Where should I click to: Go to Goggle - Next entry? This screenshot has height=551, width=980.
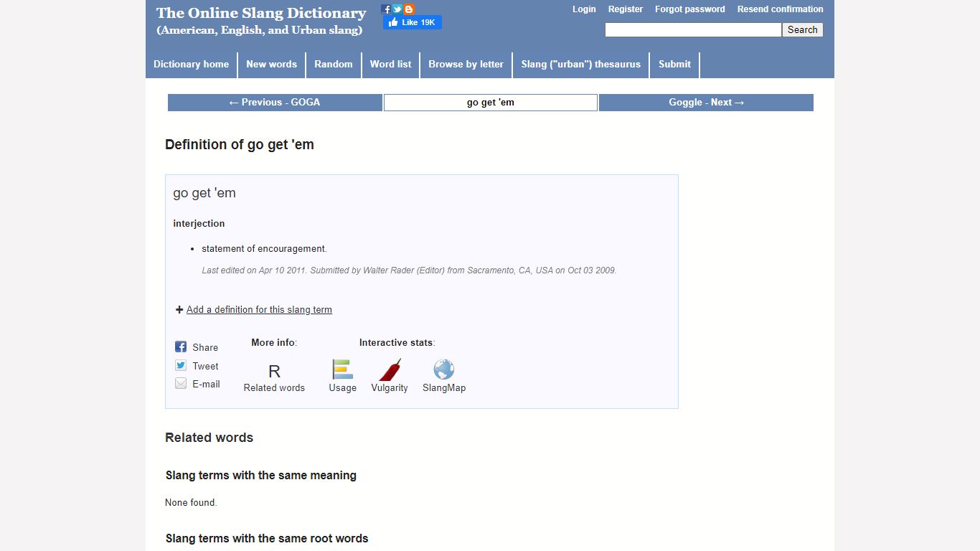pos(706,103)
